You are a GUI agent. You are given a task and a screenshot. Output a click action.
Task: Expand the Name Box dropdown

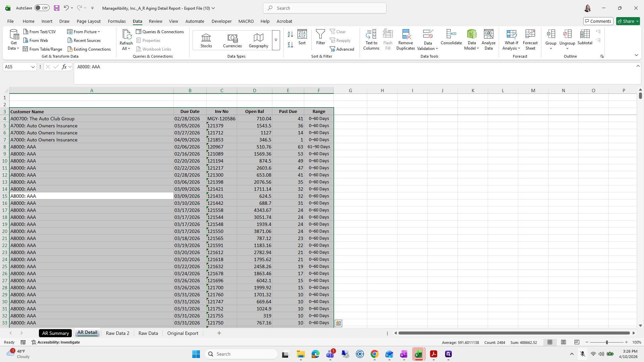(33, 67)
